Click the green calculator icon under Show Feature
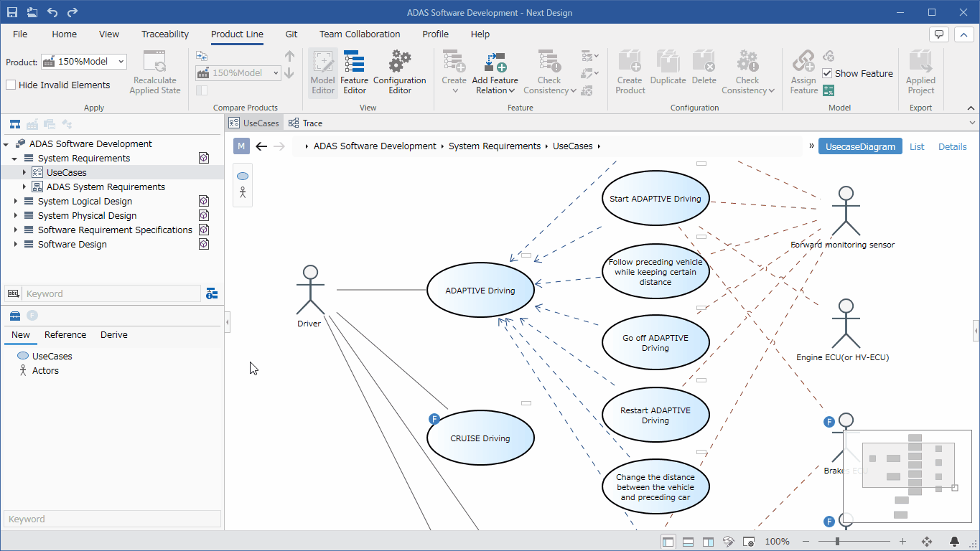The image size is (980, 551). 829,90
